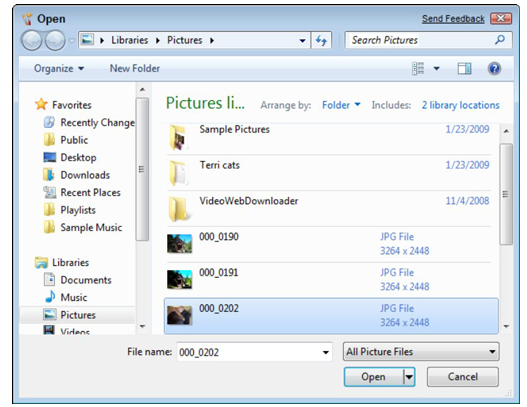Select the Downloads label in Favorites
The height and width of the screenshot is (407, 527).
click(x=85, y=175)
